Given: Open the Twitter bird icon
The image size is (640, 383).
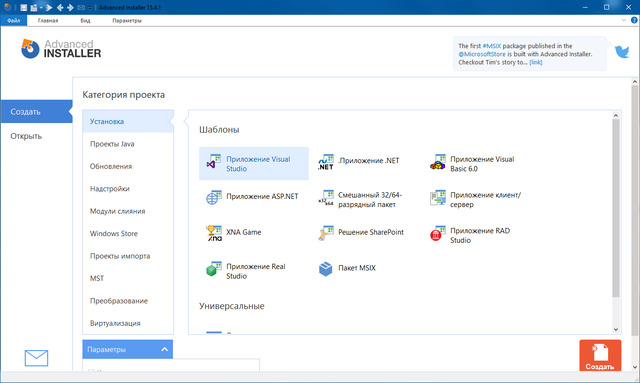Looking at the screenshot, I should tap(622, 52).
